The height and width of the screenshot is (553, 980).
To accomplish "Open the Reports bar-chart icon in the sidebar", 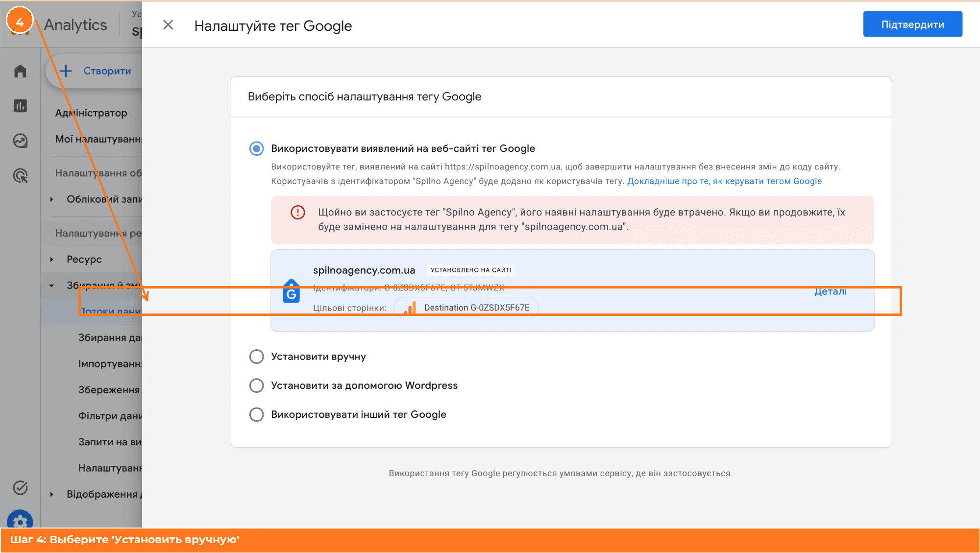I will (x=20, y=106).
